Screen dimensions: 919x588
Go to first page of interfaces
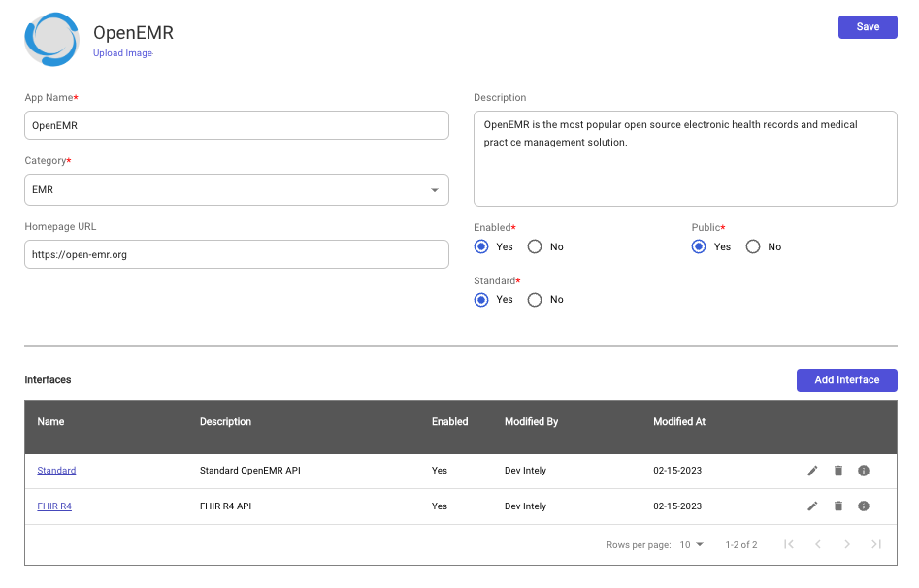click(789, 544)
